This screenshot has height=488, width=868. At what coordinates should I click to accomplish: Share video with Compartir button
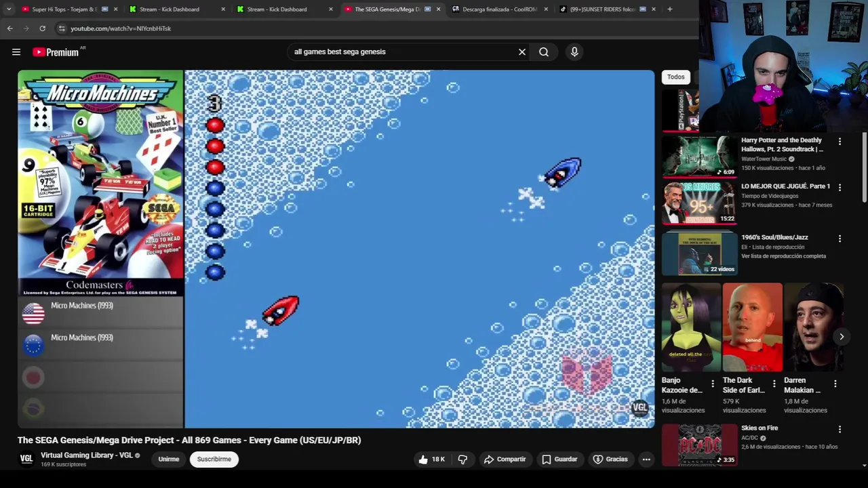pyautogui.click(x=505, y=459)
